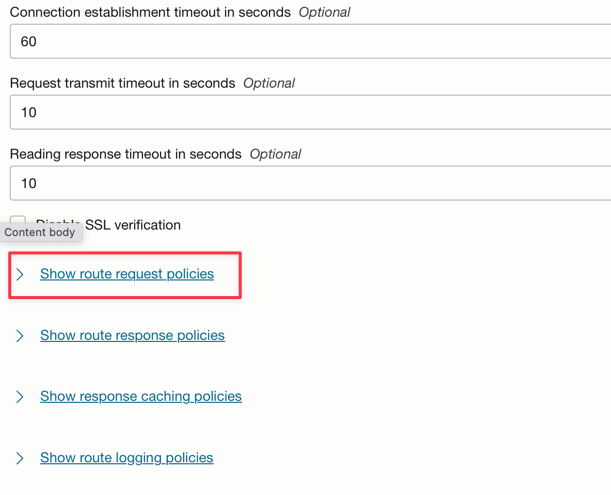Open Show route logging policies link

(x=127, y=457)
